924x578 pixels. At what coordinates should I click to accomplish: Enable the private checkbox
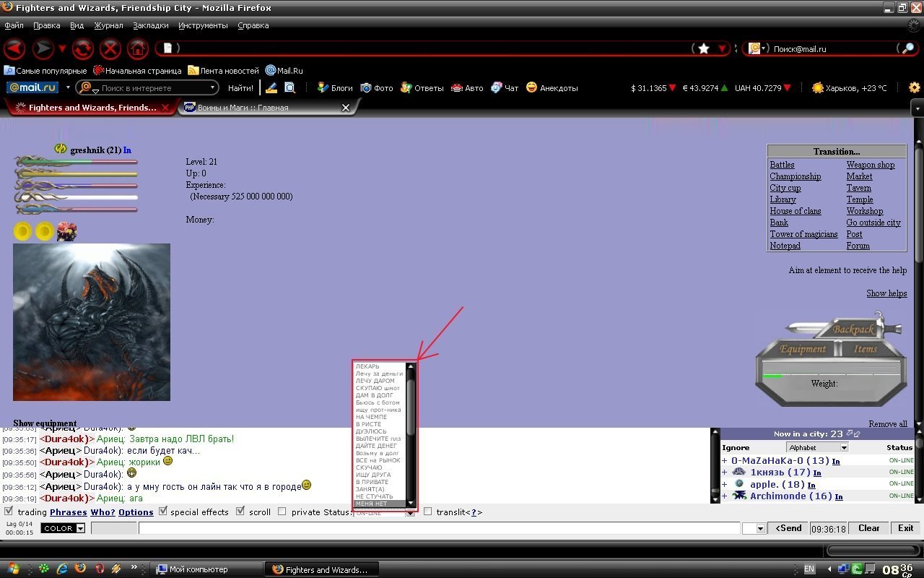tap(282, 512)
